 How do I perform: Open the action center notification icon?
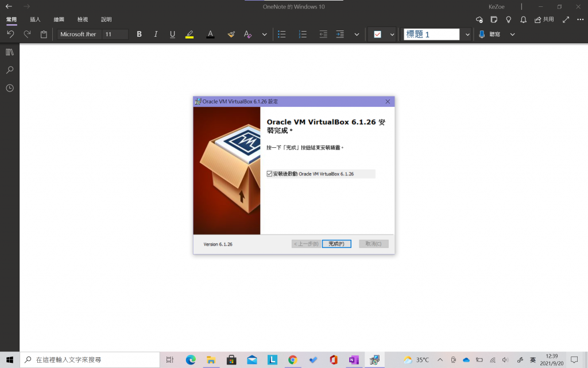pyautogui.click(x=574, y=360)
